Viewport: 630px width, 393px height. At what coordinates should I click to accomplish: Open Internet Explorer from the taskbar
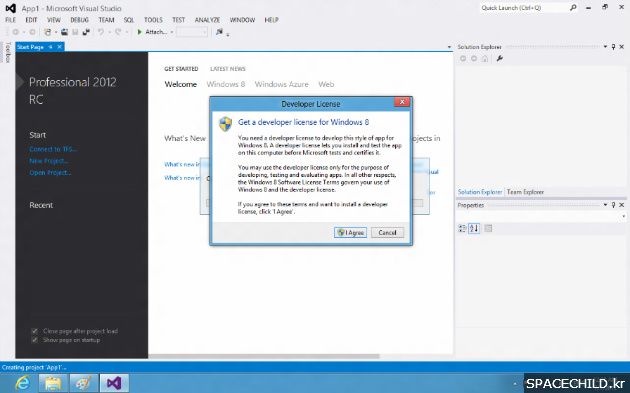pos(22,383)
